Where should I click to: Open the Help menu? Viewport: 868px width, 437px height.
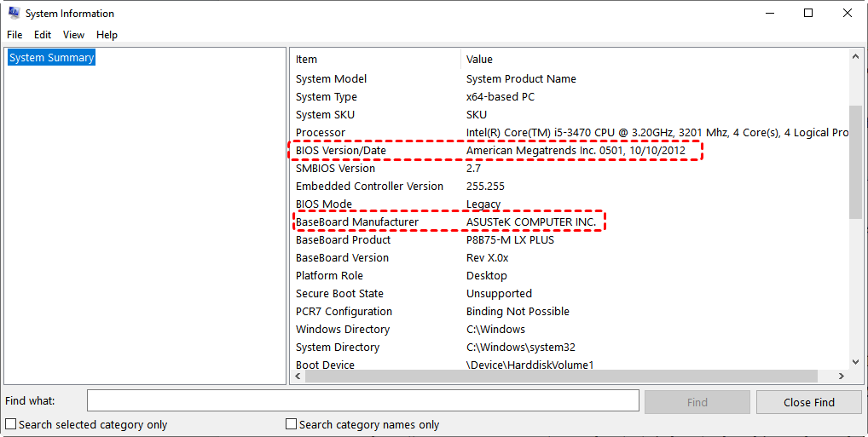tap(107, 35)
